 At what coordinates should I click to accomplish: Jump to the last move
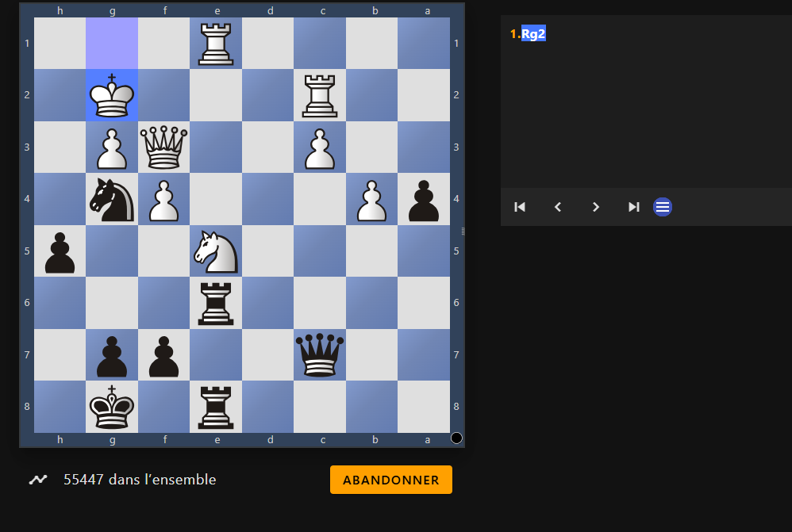click(x=634, y=207)
